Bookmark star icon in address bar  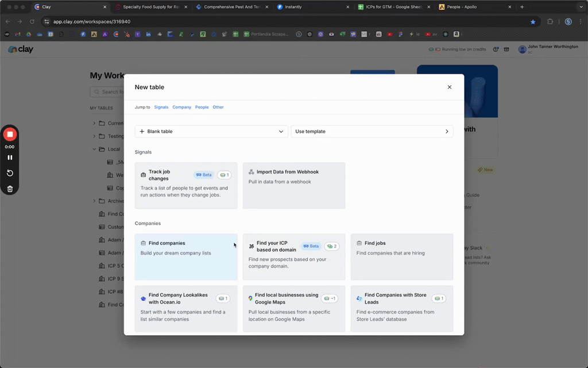coord(533,22)
